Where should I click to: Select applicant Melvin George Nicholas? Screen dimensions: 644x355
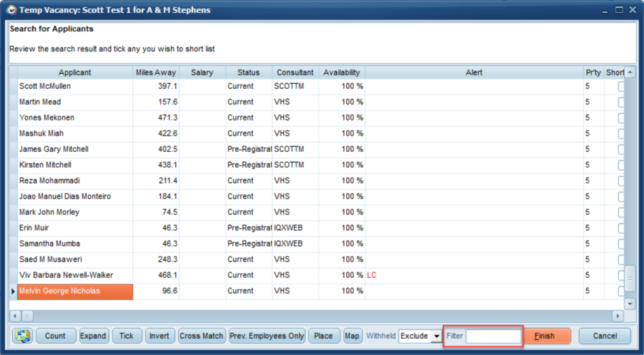coord(75,291)
